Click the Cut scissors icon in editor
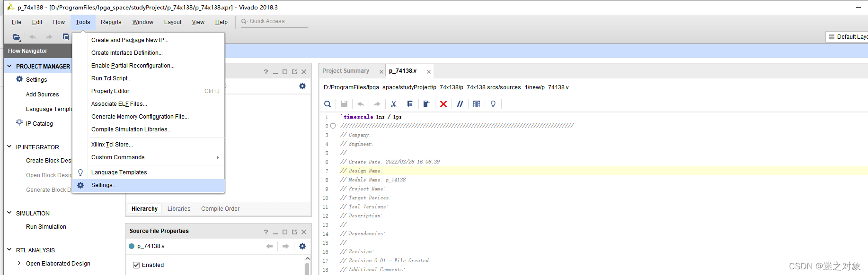 (394, 104)
